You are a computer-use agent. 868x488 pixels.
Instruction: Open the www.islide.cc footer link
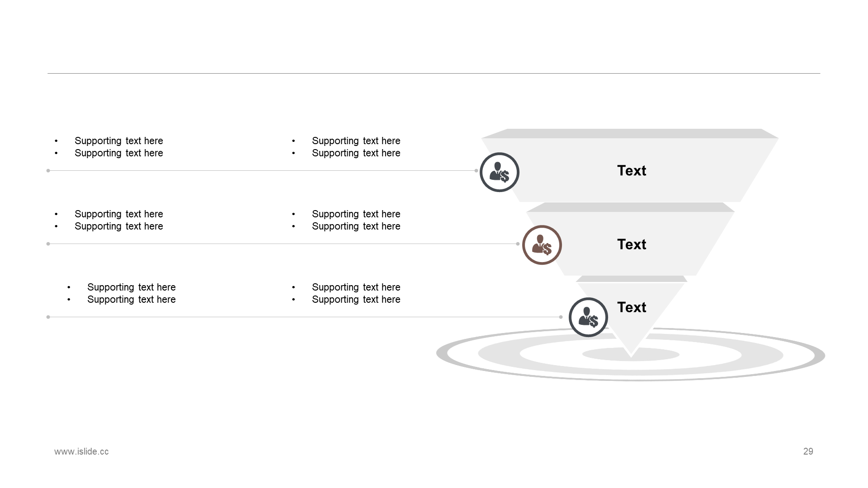[81, 451]
